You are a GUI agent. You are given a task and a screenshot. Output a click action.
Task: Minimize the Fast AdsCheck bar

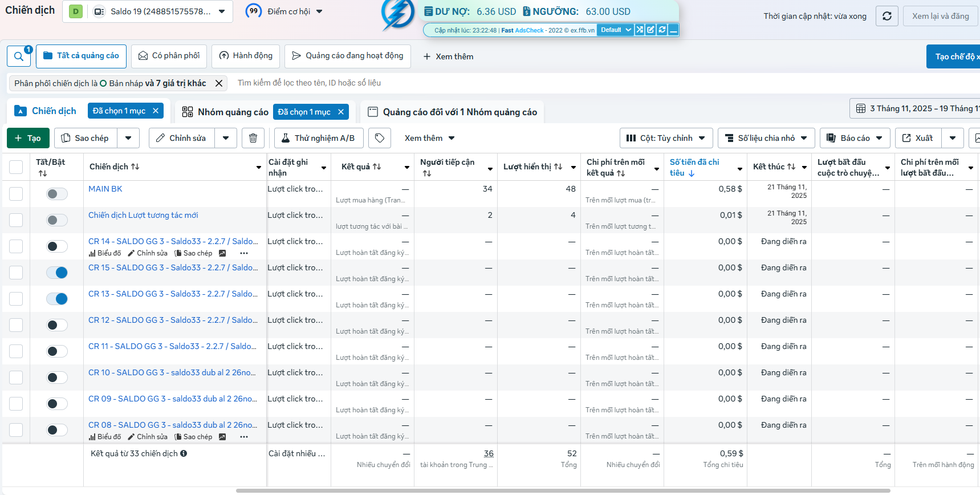coord(673,30)
